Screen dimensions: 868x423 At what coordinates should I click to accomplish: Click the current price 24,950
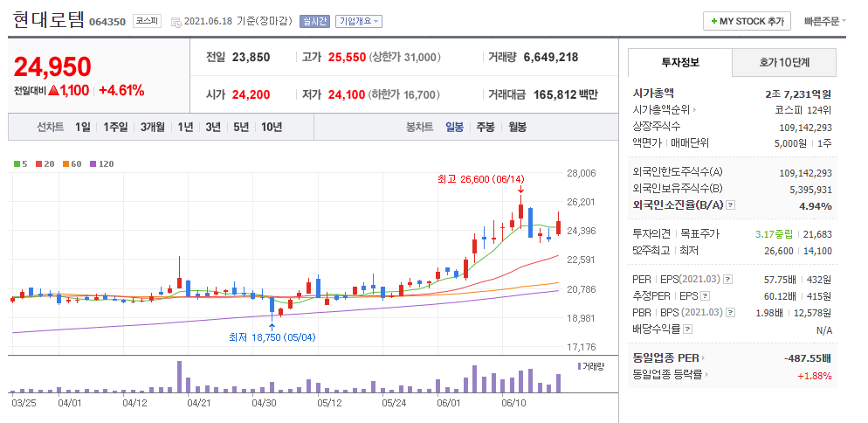(52, 66)
